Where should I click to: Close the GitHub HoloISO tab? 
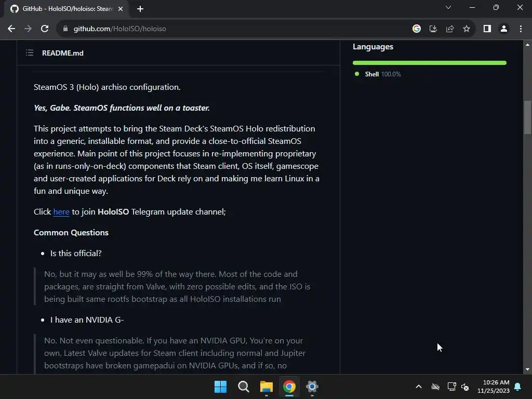coord(121,9)
